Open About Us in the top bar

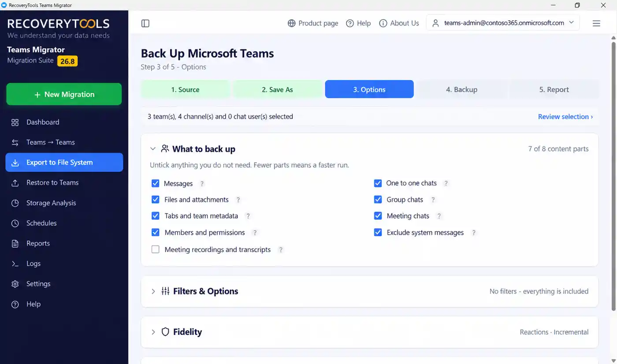pyautogui.click(x=399, y=23)
